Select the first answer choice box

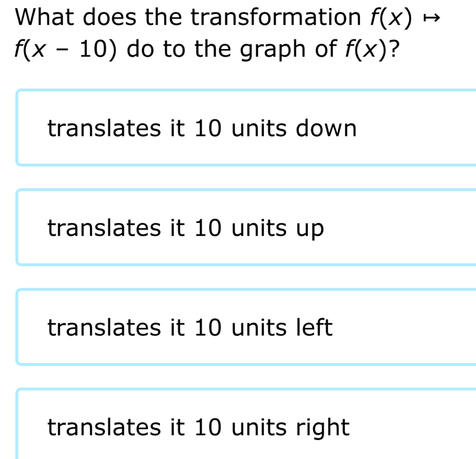tap(246, 128)
